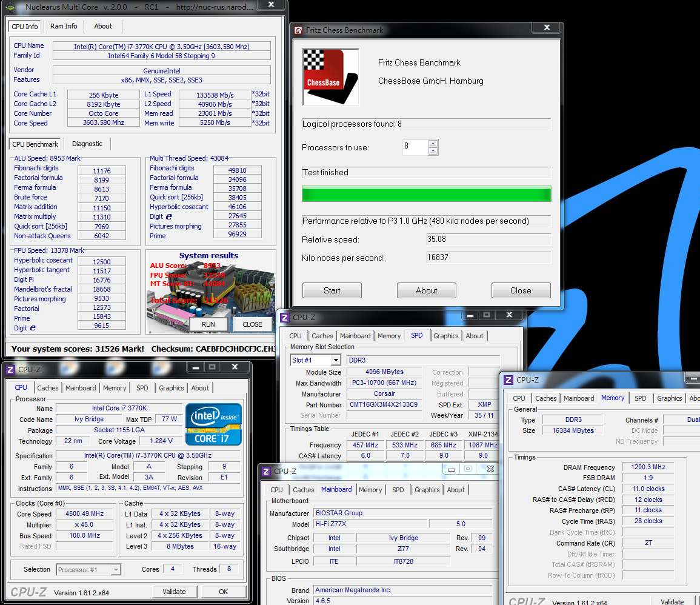Expand the Processor #1 selection dropdown
This screenshot has width=700, height=605.
[116, 570]
